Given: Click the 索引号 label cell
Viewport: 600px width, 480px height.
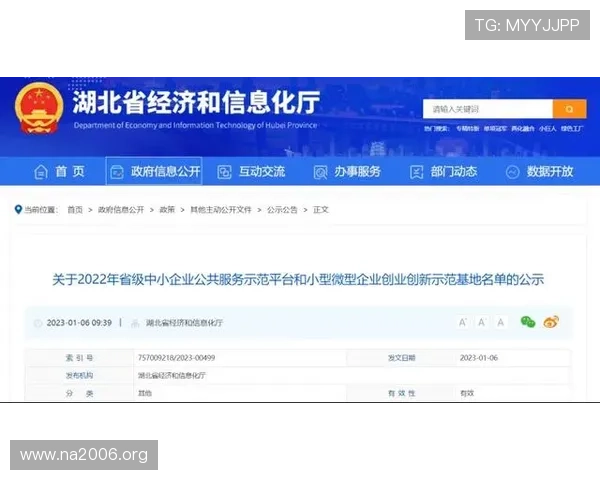Looking at the screenshot, I should point(79,358).
